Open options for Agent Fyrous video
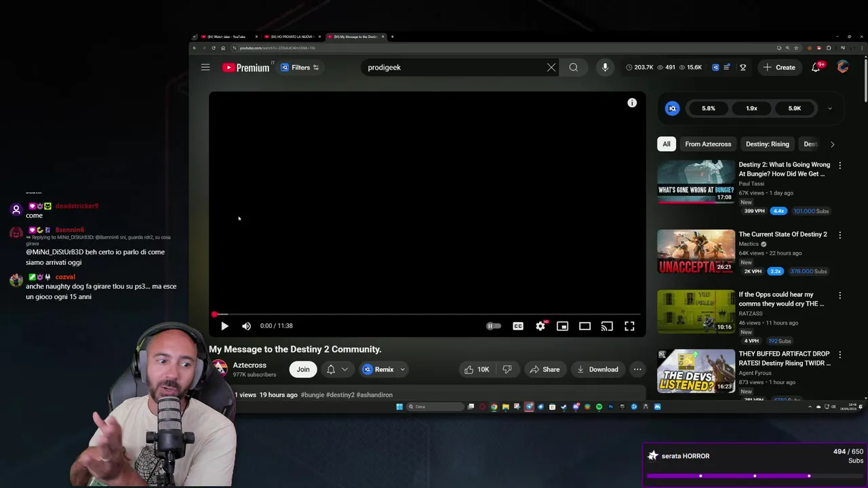This screenshot has height=488, width=868. pos(840,354)
